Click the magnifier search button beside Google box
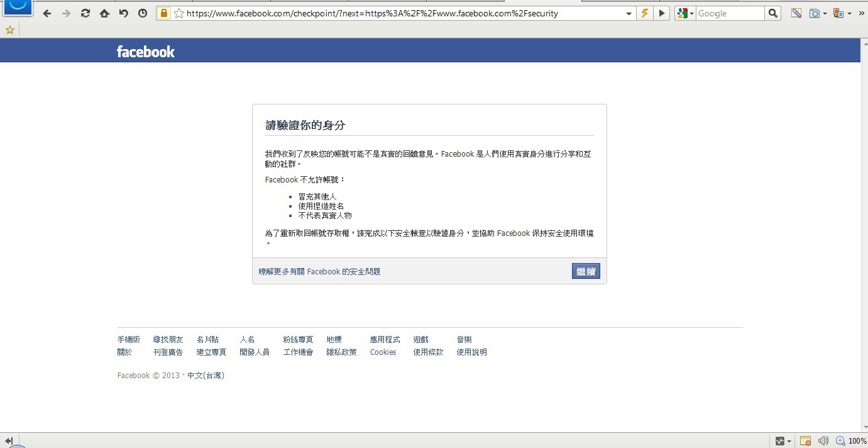868x448 pixels. coord(772,13)
